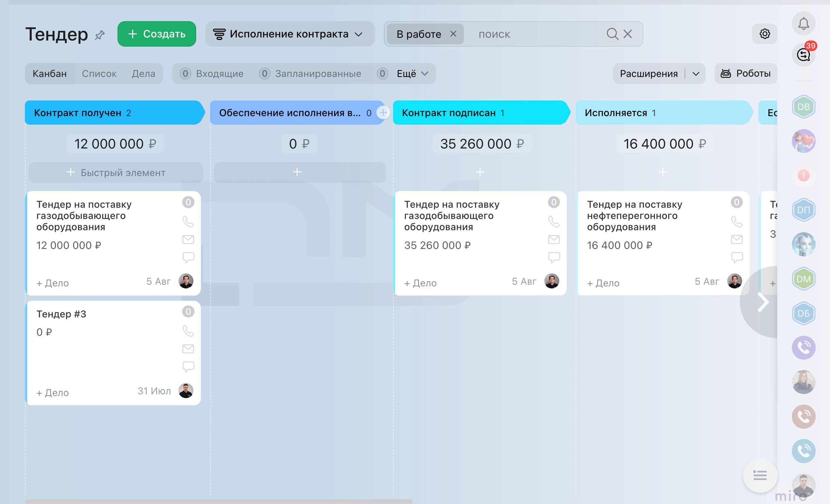Click phone icon on 35 260 000 ₽ card
Viewport: 830px width, 504px height.
click(x=554, y=222)
